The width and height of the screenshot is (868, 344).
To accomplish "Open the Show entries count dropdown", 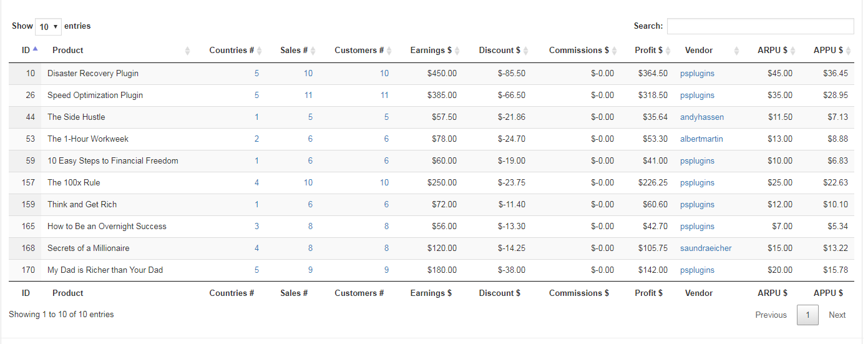I will (48, 27).
